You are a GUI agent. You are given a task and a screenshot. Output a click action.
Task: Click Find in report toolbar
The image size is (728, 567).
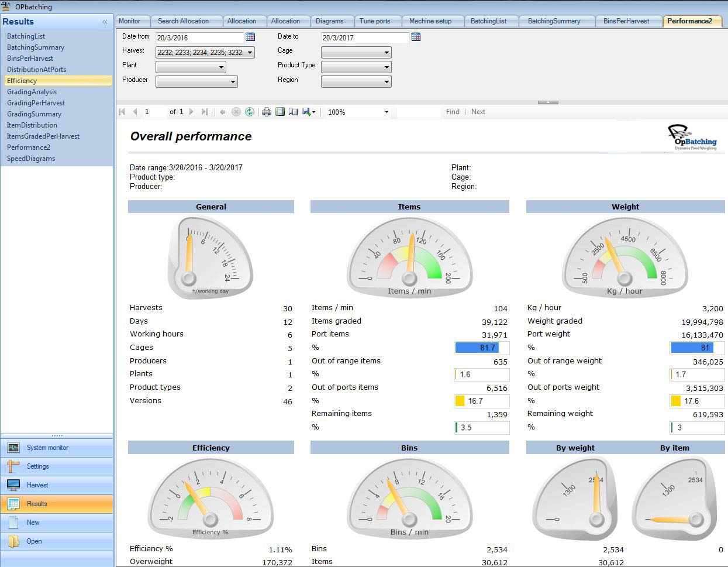point(453,112)
